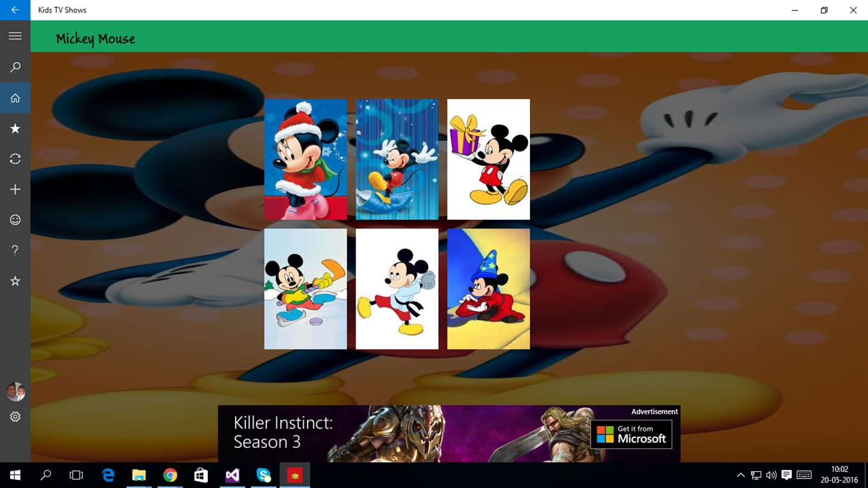Open the hamburger navigation menu

tap(15, 36)
